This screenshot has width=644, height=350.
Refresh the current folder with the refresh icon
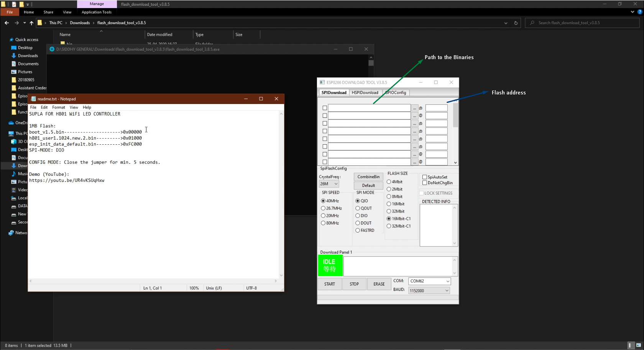pyautogui.click(x=516, y=23)
